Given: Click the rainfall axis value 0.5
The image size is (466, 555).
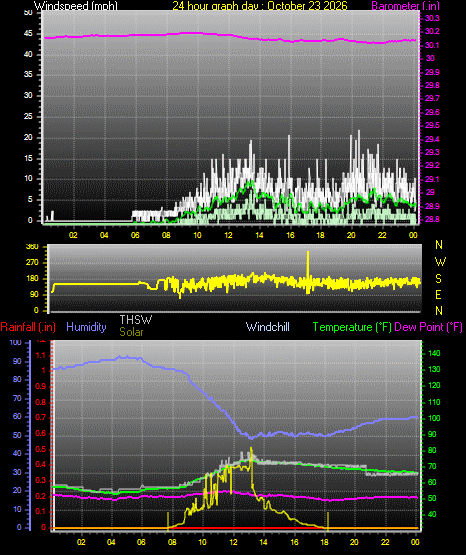Looking at the screenshot, I should coord(41,449).
